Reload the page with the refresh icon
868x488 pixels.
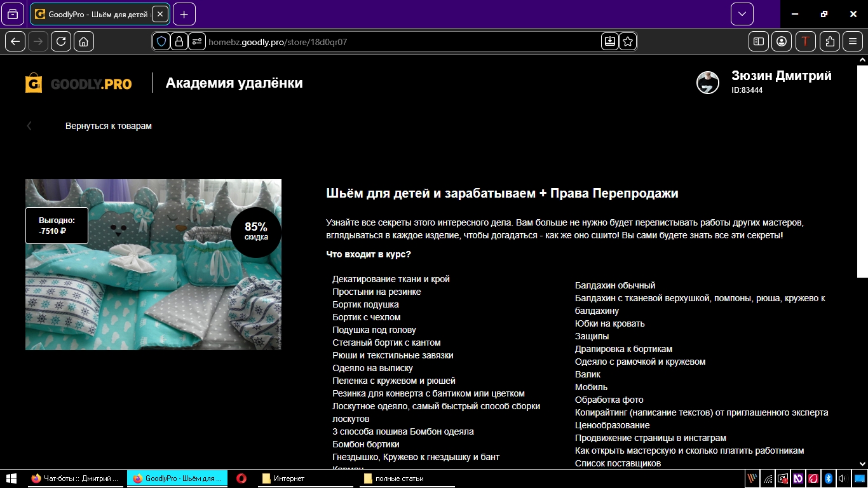coord(61,41)
